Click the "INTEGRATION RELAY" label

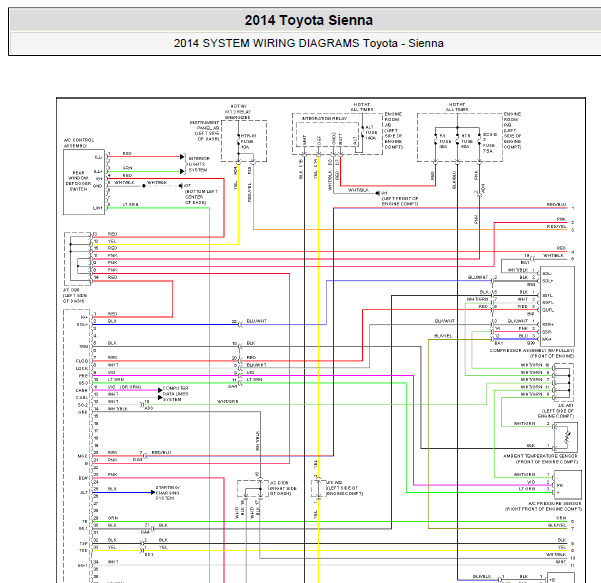click(x=324, y=119)
